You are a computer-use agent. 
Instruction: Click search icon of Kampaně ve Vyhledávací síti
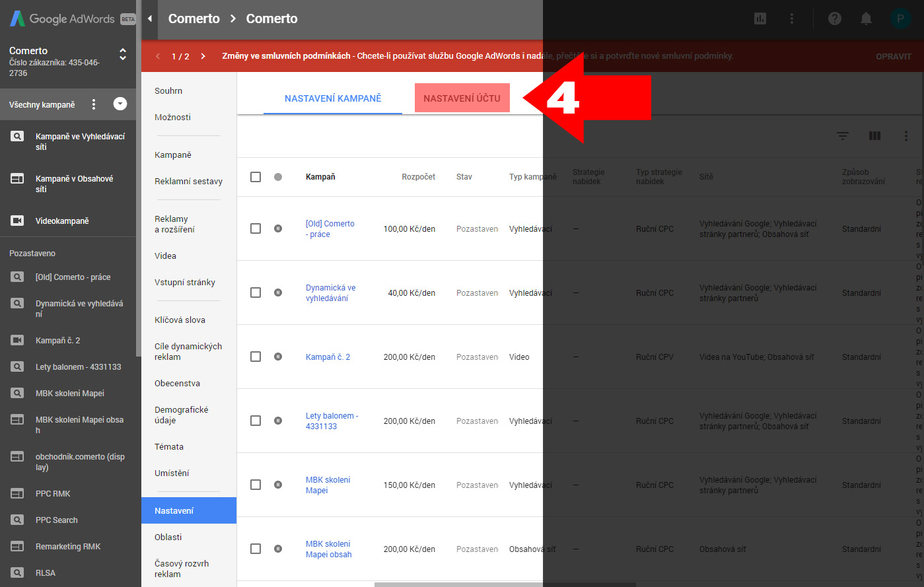point(18,137)
